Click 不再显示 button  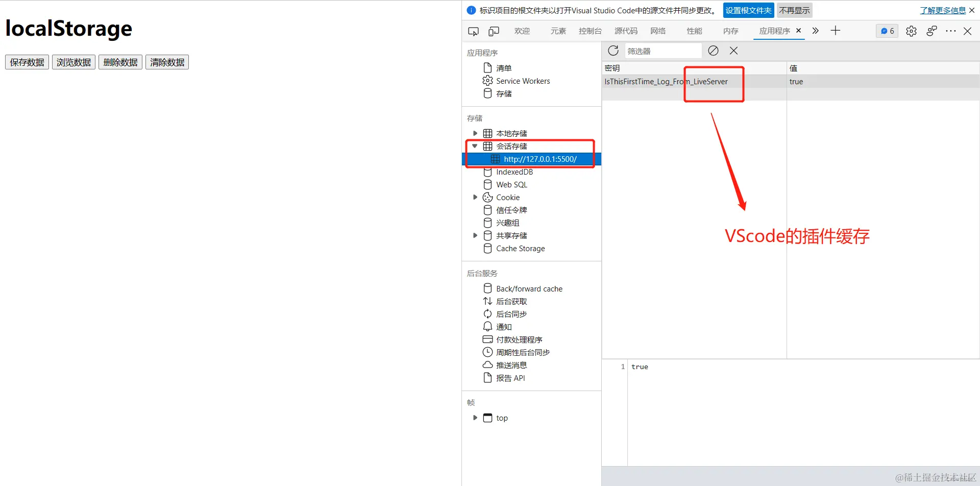794,10
